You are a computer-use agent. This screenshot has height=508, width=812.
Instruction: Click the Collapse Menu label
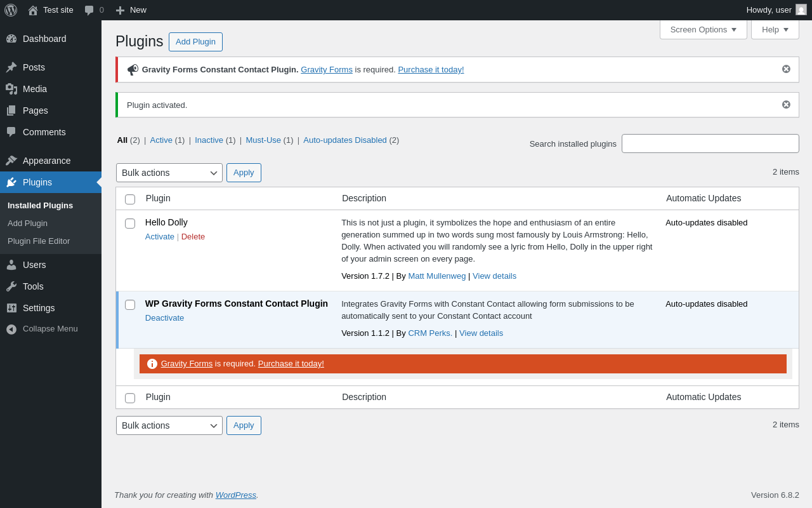point(50,329)
